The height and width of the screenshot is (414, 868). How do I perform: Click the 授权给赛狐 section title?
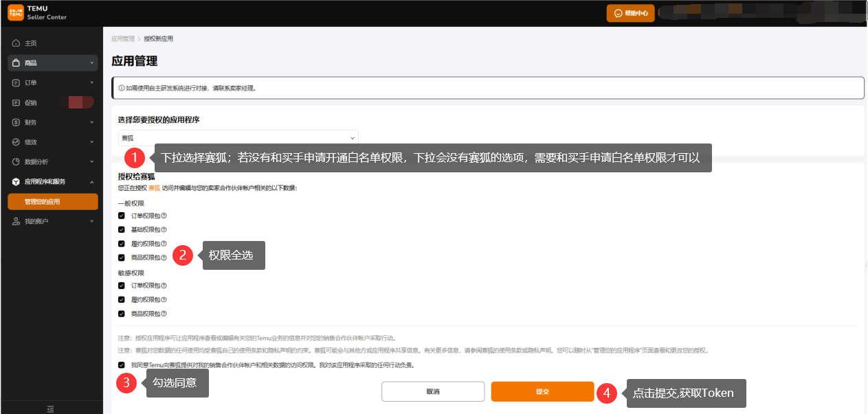coord(137,176)
